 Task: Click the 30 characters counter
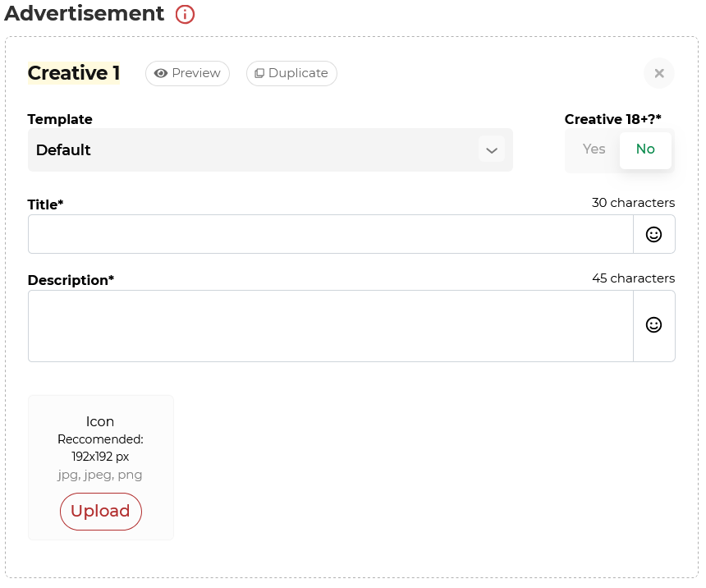click(633, 203)
